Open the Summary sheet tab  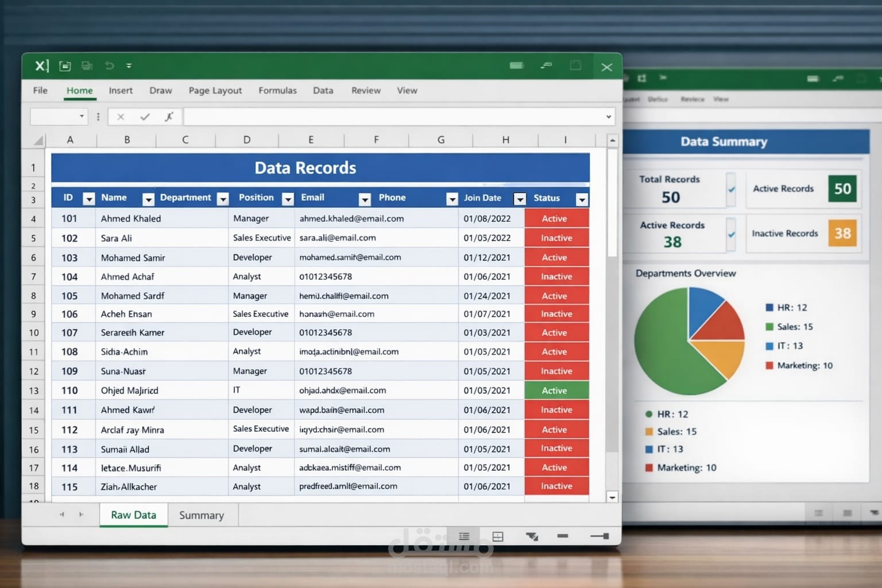tap(202, 515)
